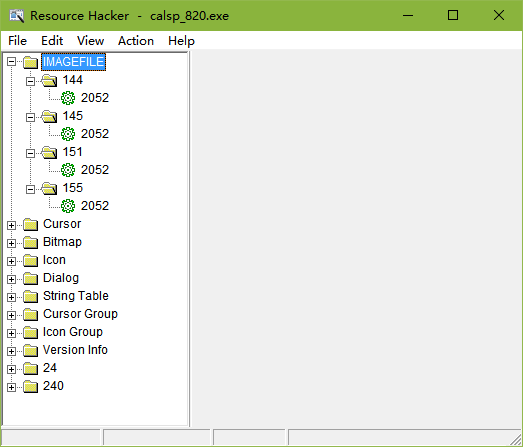
Task: Open the View menu
Action: 90,41
